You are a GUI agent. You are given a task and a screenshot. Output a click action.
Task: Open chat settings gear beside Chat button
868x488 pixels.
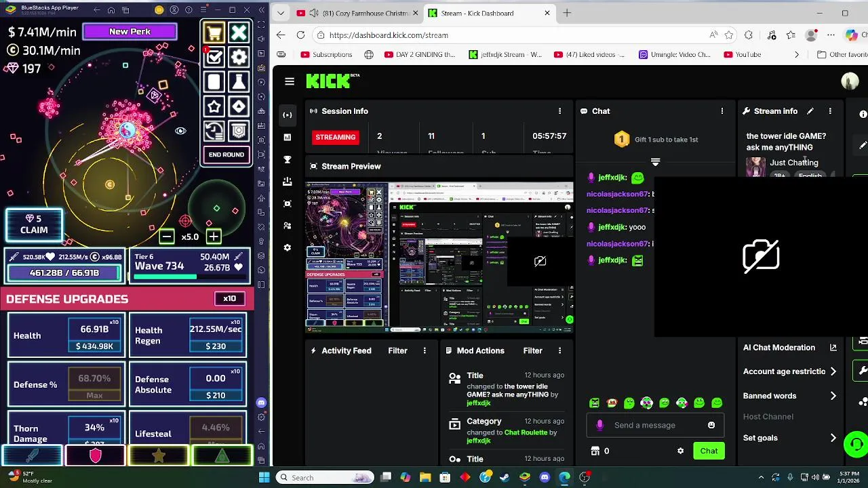click(680, 451)
